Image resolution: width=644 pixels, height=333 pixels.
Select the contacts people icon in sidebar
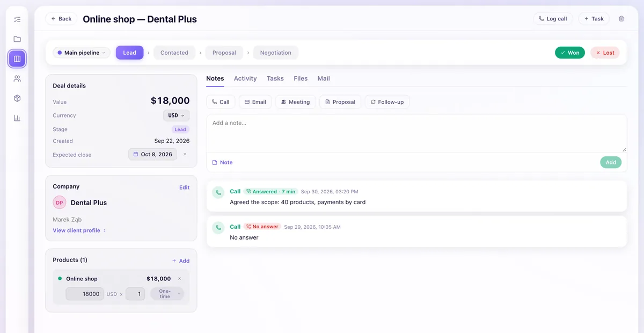[x=17, y=78]
